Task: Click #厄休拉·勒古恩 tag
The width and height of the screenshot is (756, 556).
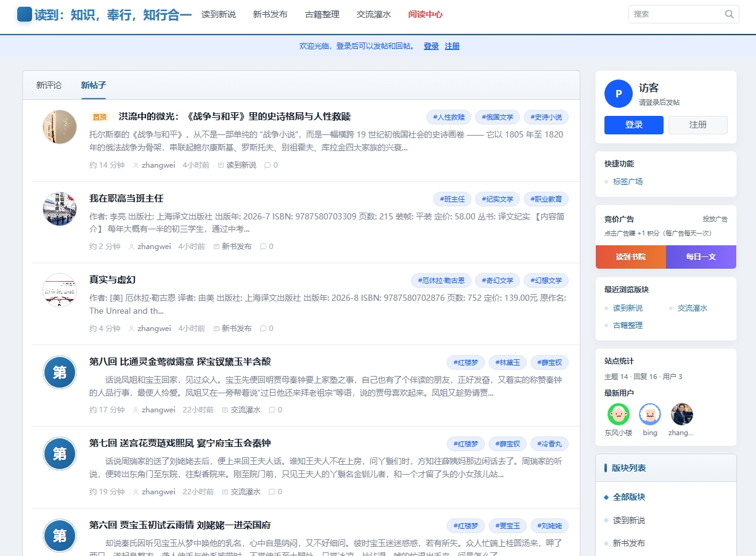Action: (x=441, y=280)
